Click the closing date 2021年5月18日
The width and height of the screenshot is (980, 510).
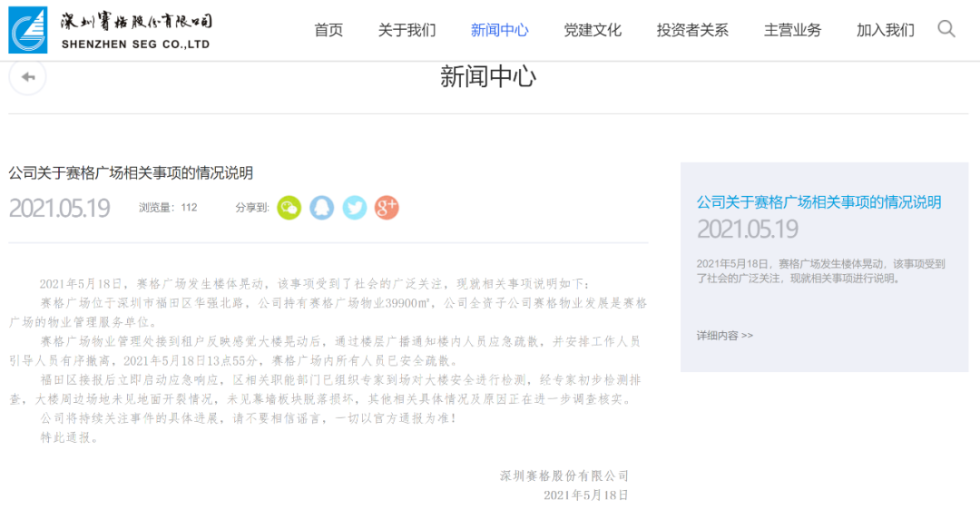[585, 495]
